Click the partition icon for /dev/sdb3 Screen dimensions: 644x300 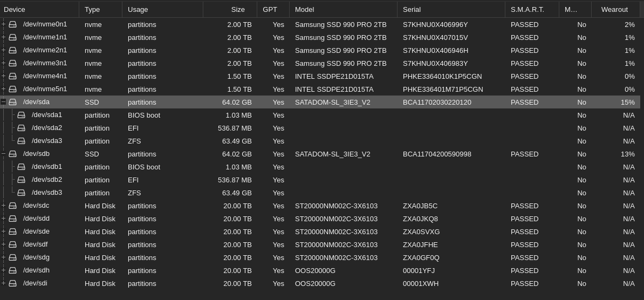point(22,193)
